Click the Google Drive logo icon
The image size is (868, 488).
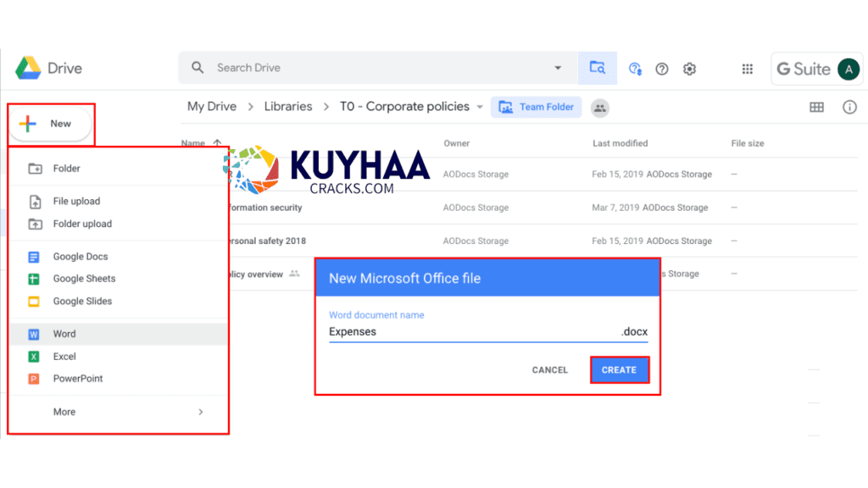tap(28, 68)
